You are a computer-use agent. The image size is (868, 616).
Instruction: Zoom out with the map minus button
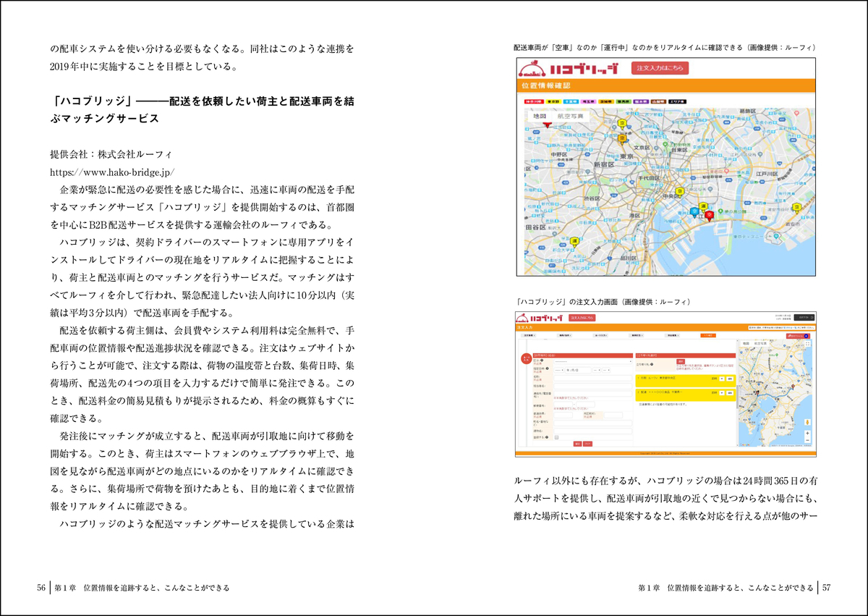tap(807, 440)
